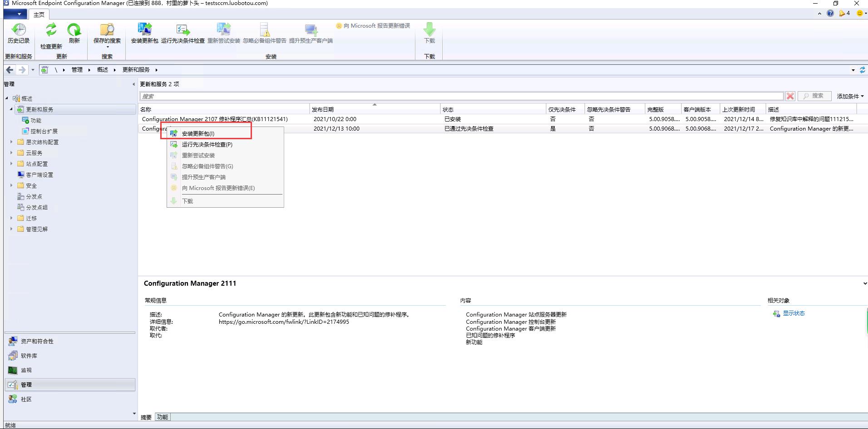Choose 向 Microsoft 报告更新错误(E) in context menu
Screen dimensions: 868x429
226,188
